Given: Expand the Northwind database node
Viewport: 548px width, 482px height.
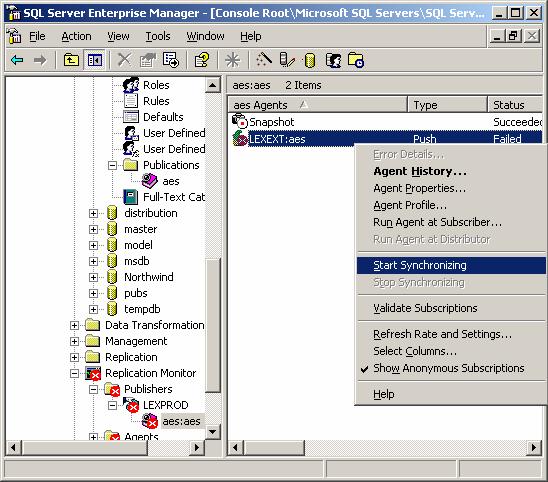Looking at the screenshot, I should (x=93, y=277).
